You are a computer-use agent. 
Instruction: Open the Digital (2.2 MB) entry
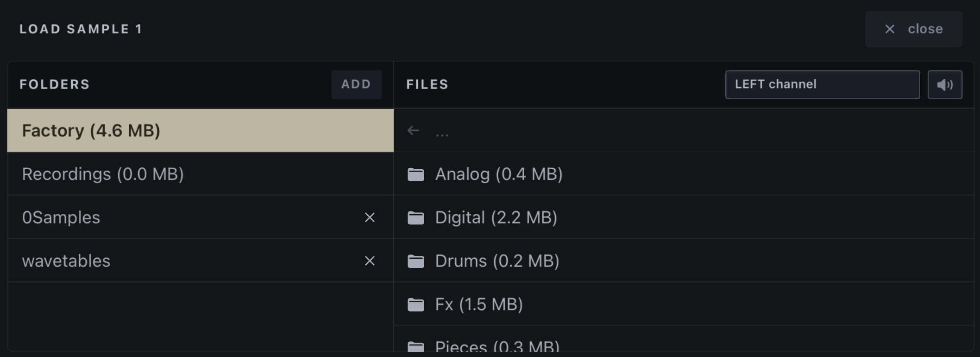[x=684, y=217]
